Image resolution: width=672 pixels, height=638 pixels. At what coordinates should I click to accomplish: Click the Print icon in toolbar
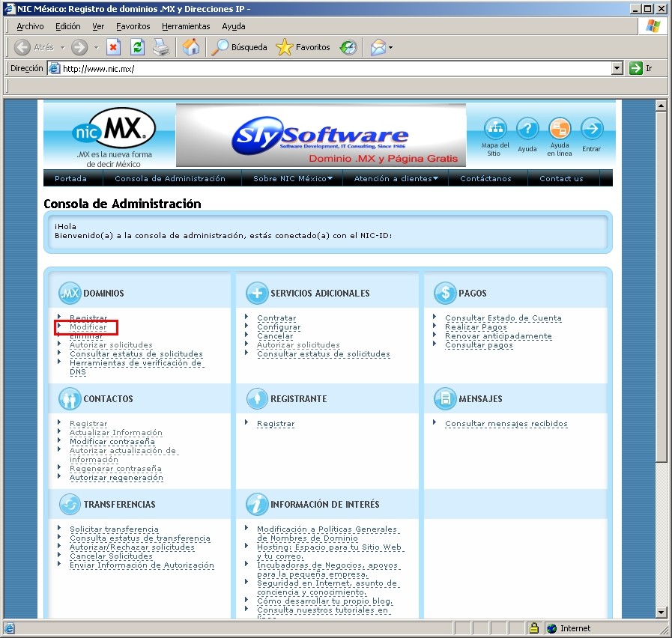pyautogui.click(x=162, y=47)
